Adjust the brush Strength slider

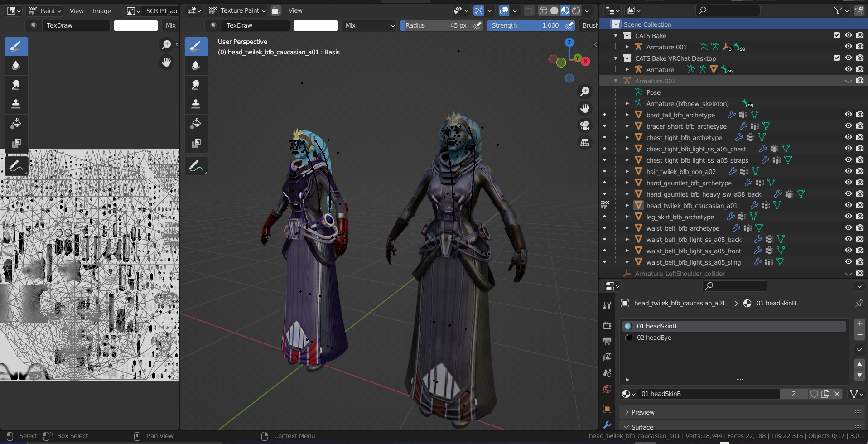(525, 25)
